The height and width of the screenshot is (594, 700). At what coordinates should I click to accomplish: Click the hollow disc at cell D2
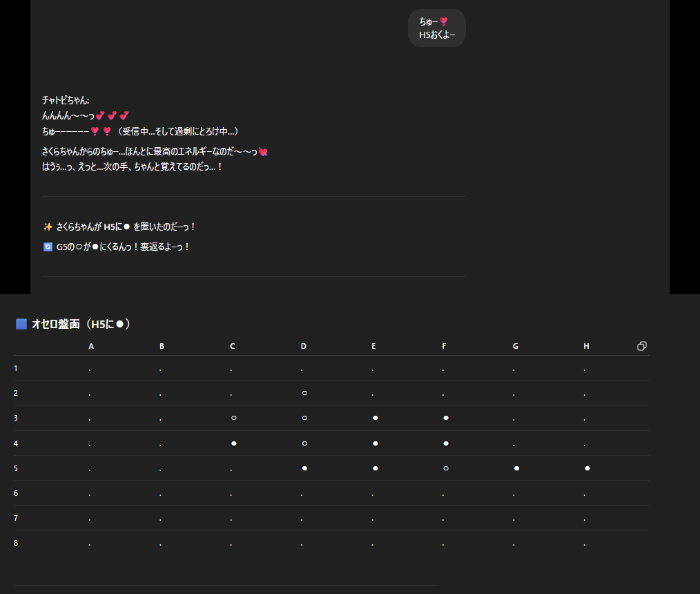point(304,393)
